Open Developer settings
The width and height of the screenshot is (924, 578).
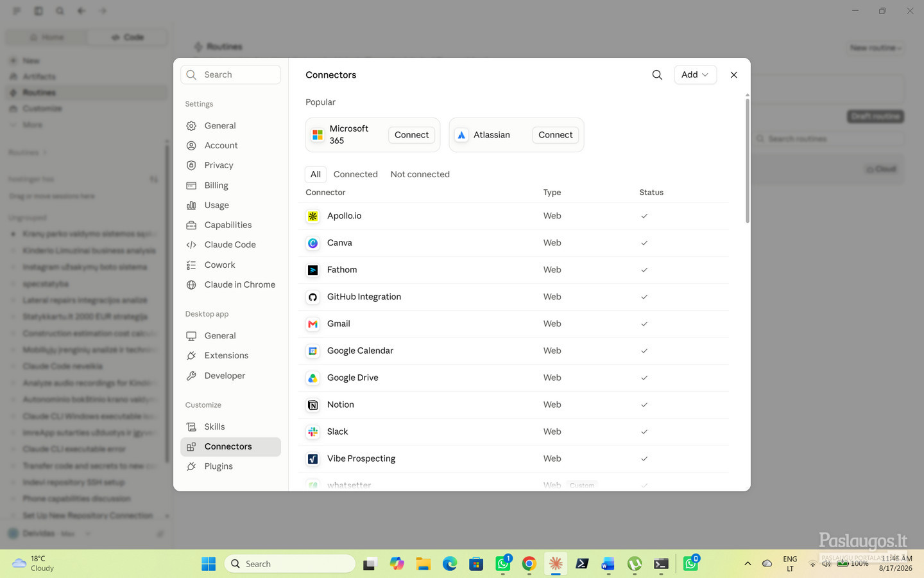230,376
